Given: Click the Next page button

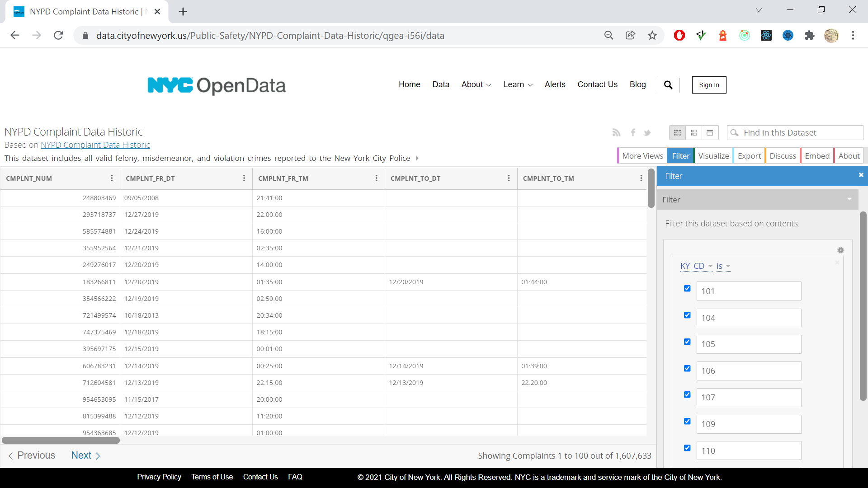Looking at the screenshot, I should 86,455.
